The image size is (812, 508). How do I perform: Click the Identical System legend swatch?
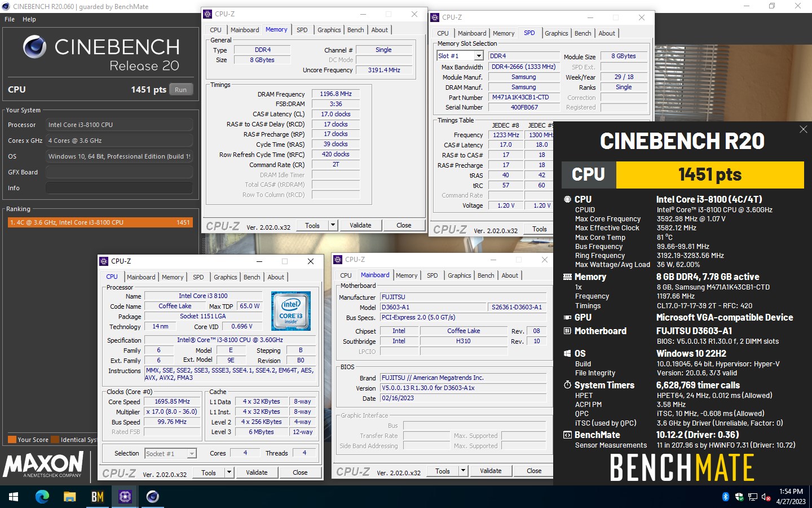55,440
